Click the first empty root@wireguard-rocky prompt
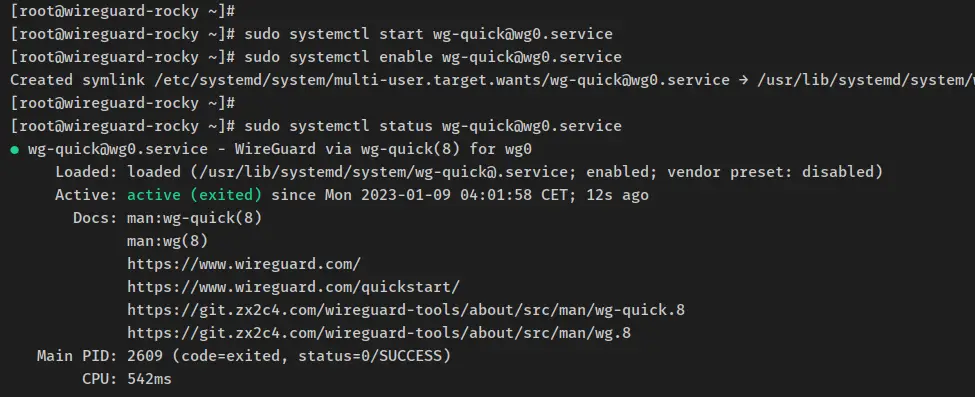975x397 pixels. 122,11
